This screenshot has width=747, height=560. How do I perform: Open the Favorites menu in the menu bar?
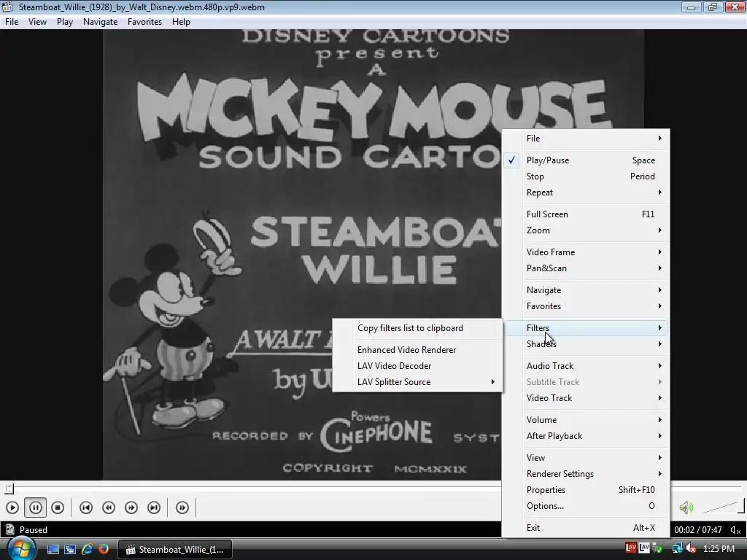[145, 22]
